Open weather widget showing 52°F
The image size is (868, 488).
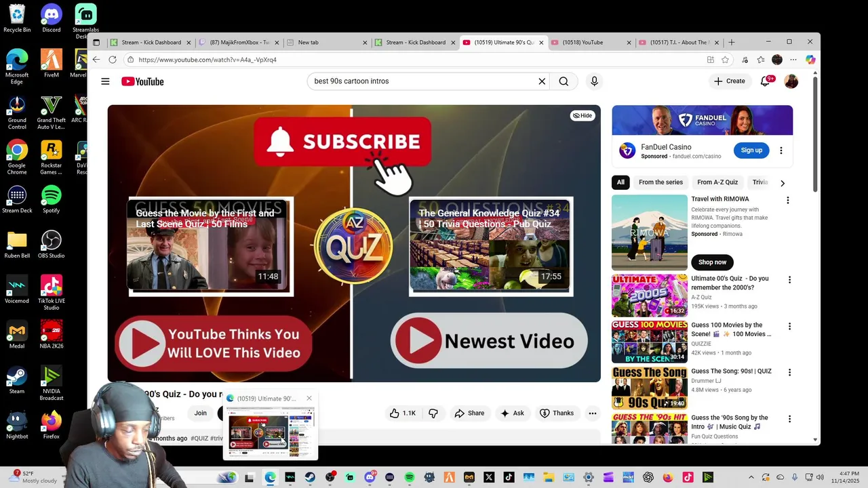coord(34,477)
